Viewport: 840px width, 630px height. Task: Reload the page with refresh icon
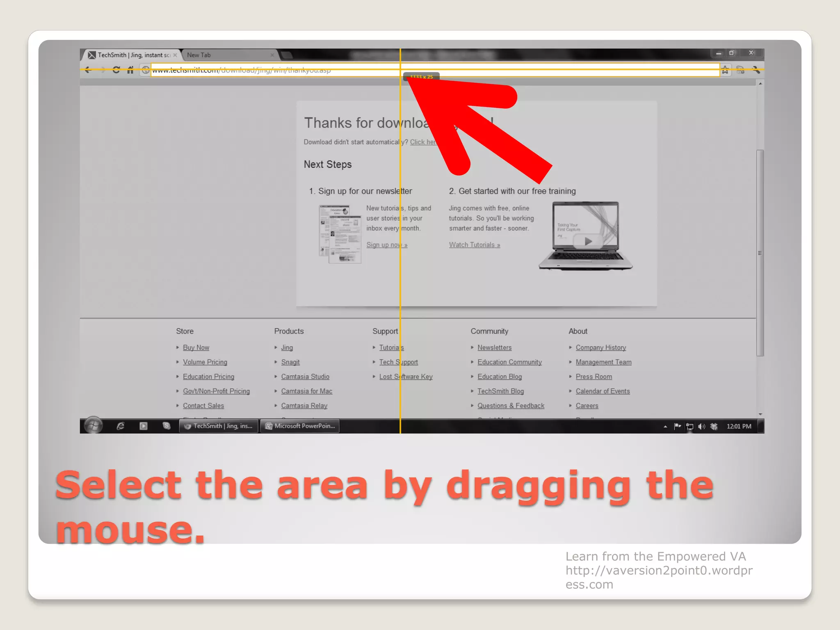pos(116,70)
